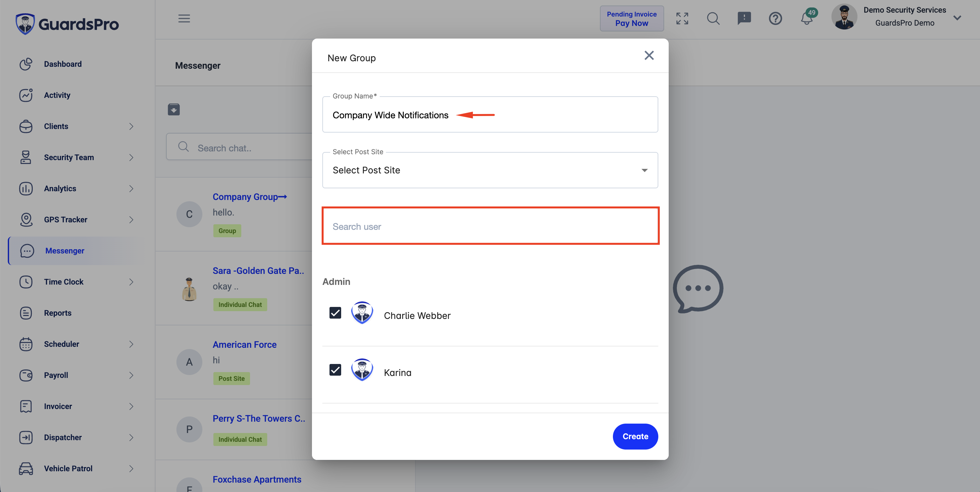Screen dimensions: 980x492
Task: Click the Invoicer receipt icon
Action: click(x=26, y=406)
